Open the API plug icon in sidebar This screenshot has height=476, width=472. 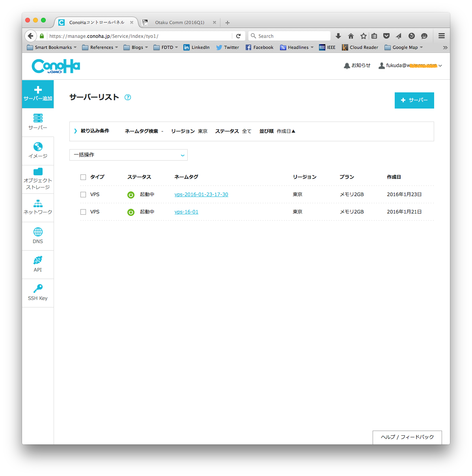(38, 260)
